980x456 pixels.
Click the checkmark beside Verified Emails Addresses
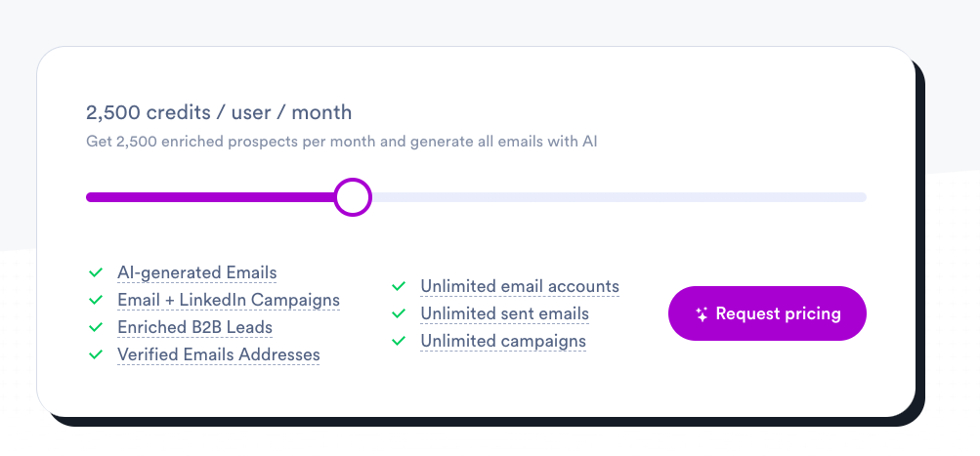(x=96, y=354)
